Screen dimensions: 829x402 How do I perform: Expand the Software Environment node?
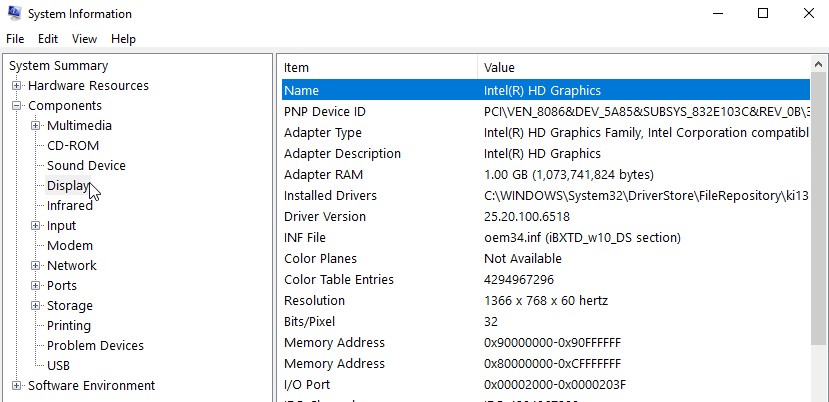click(17, 386)
